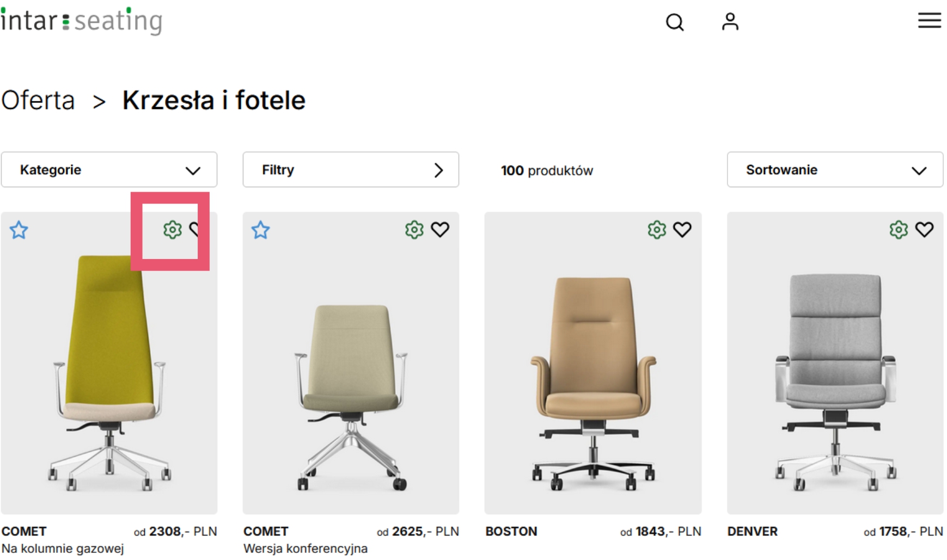This screenshot has width=947, height=560.
Task: Click configurator gear on Denver chair
Action: pos(898,230)
